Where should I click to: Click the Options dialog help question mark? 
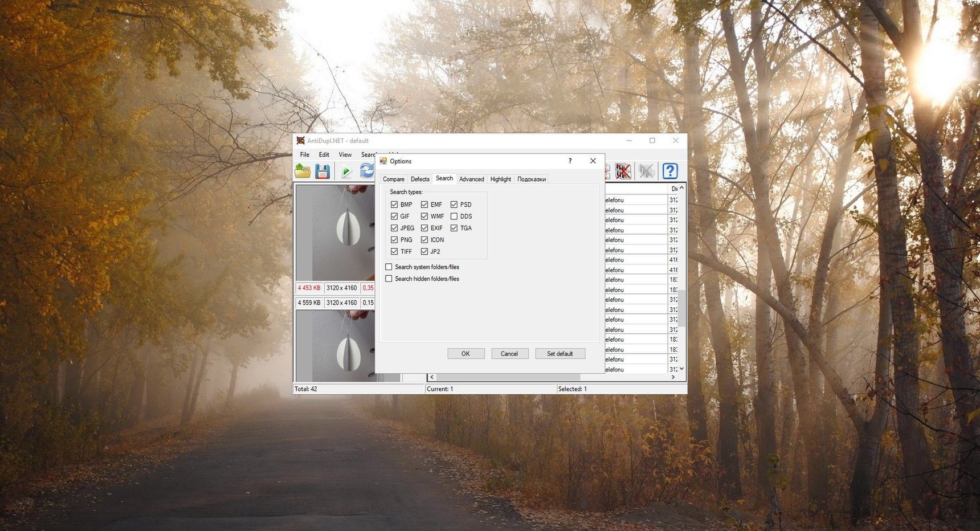click(x=570, y=161)
